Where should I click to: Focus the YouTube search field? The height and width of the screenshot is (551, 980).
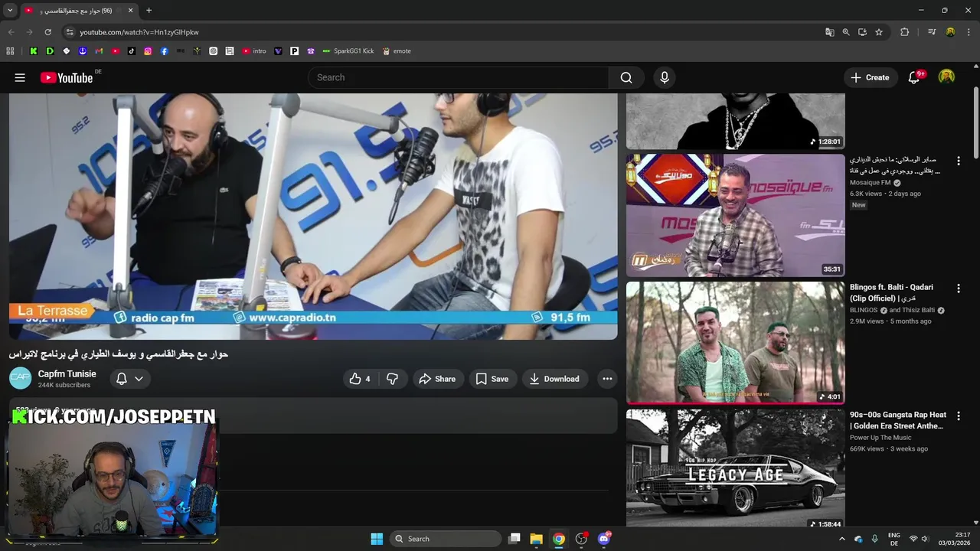458,77
